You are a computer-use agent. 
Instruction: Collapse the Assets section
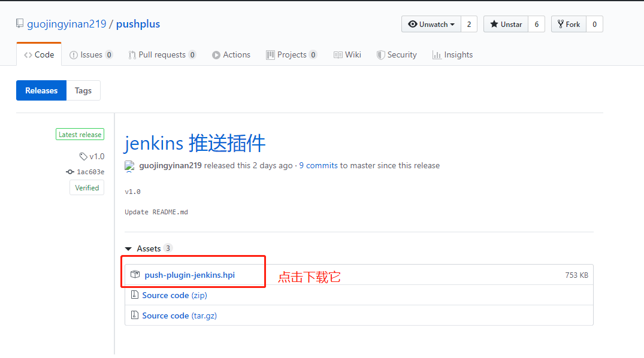[128, 248]
